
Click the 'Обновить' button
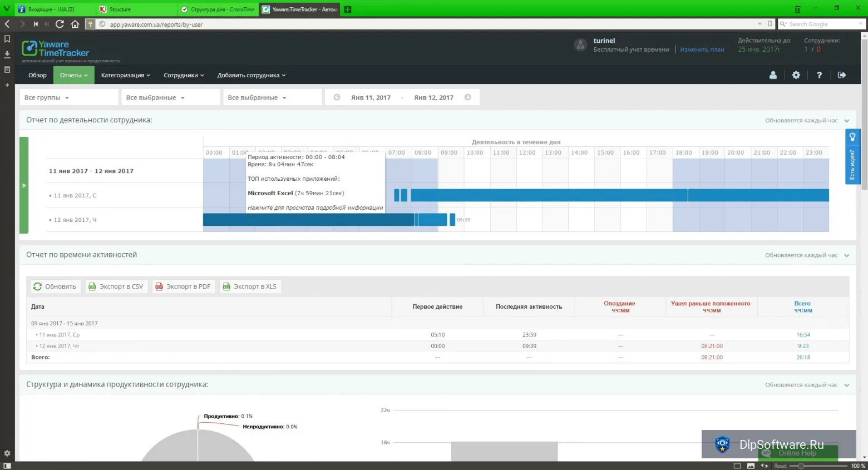pos(56,286)
